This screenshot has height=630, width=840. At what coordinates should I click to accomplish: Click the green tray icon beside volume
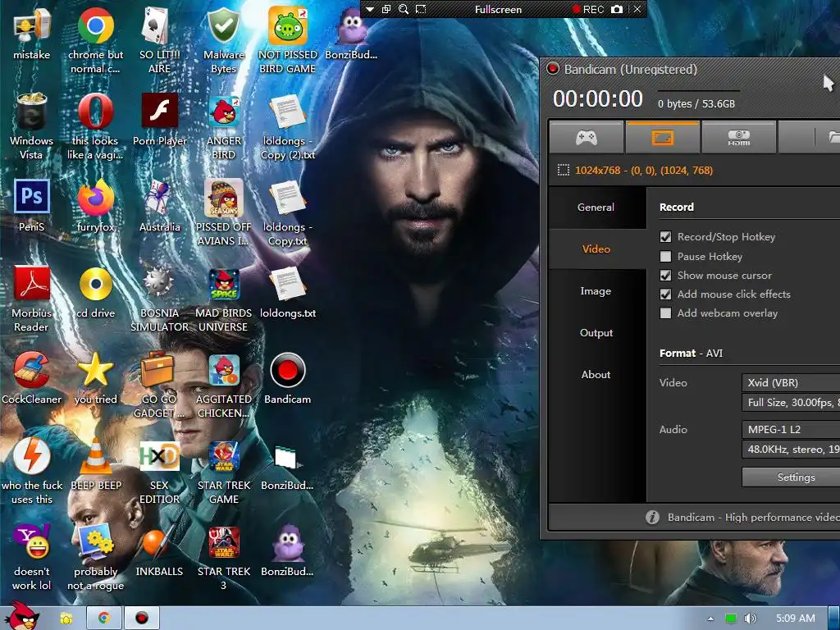pos(731,619)
